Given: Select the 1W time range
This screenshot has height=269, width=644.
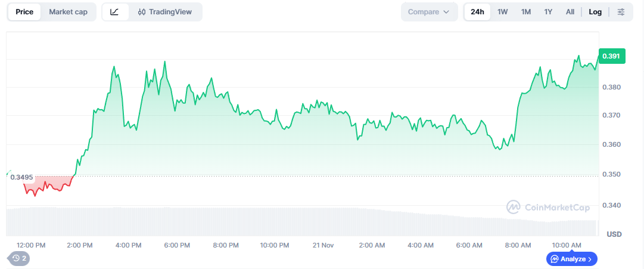Looking at the screenshot, I should [x=502, y=12].
